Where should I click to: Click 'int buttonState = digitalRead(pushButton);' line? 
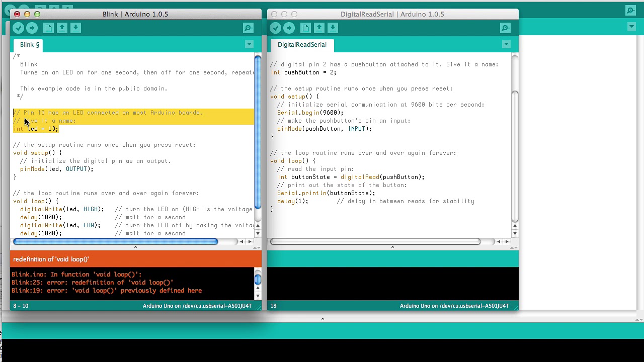point(351,177)
